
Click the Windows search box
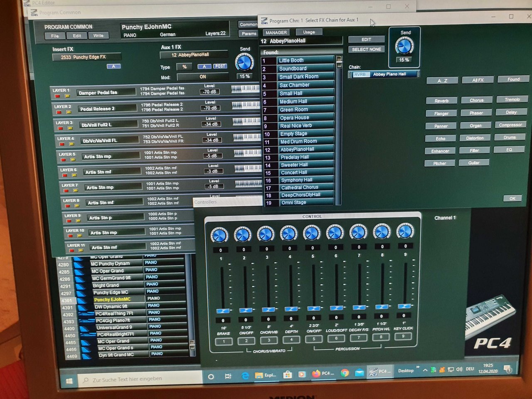point(139,379)
